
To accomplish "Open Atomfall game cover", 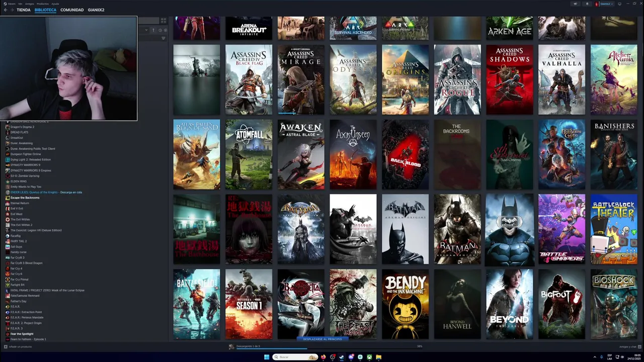I will (x=249, y=154).
